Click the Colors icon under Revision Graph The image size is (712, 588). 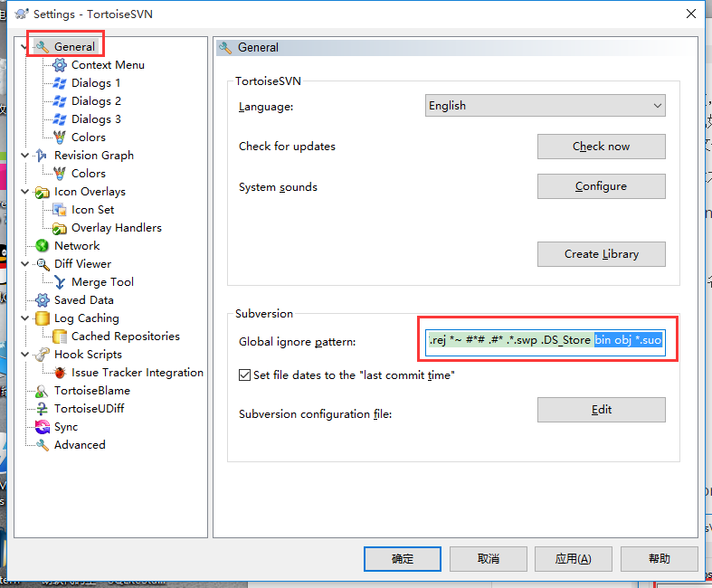pos(60,174)
